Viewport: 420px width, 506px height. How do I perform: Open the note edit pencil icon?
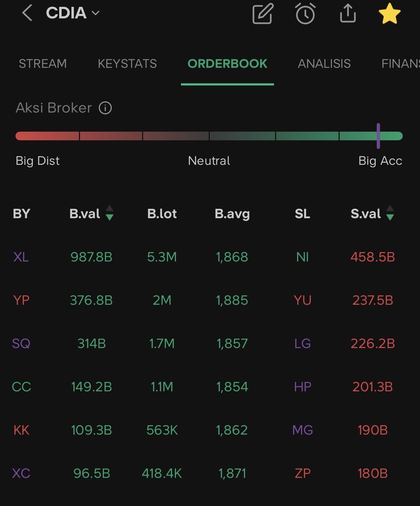(x=263, y=14)
